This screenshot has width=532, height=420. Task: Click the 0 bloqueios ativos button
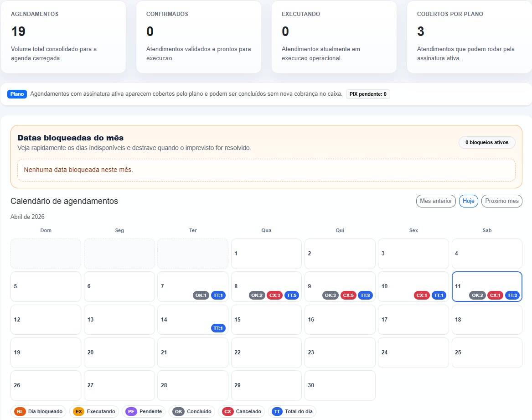[x=487, y=142]
